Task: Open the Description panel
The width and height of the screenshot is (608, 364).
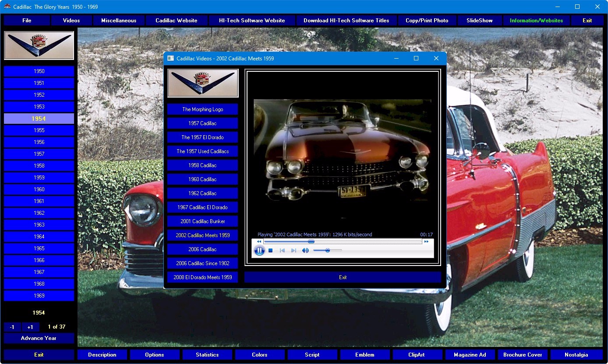Action: [102, 355]
